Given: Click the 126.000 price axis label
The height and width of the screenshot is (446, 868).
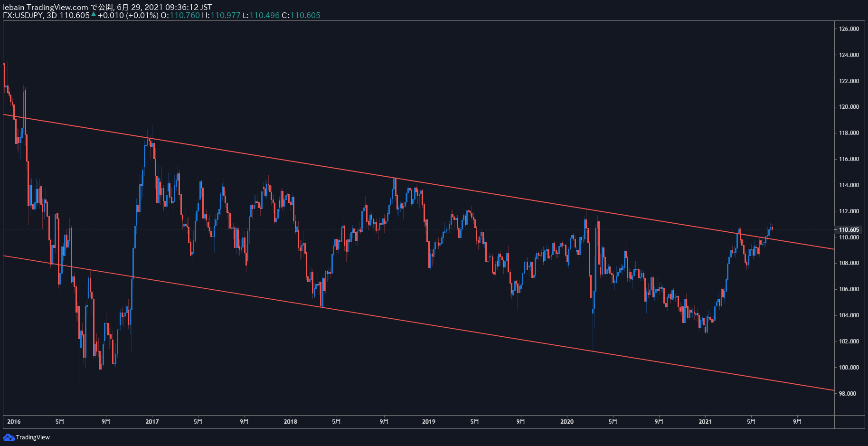Looking at the screenshot, I should click(849, 29).
